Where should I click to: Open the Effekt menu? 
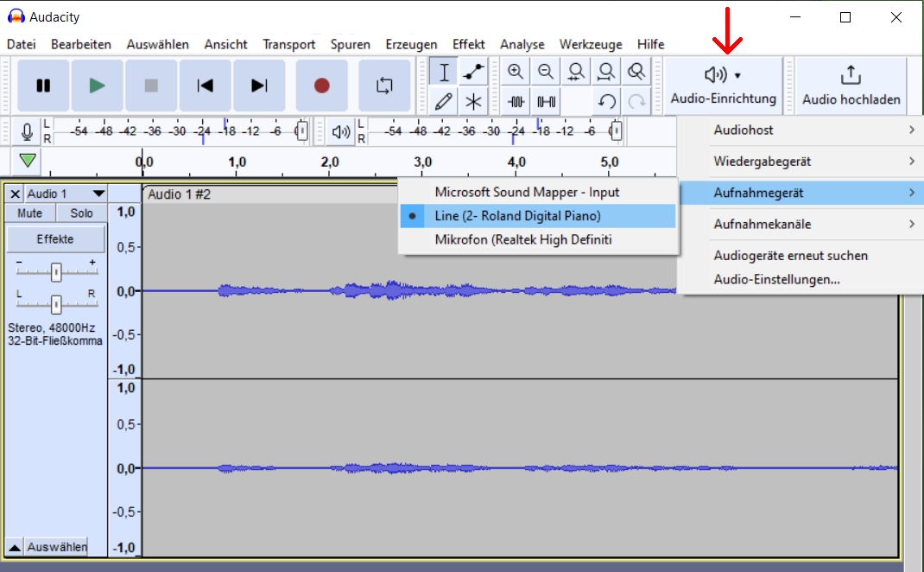tap(468, 44)
